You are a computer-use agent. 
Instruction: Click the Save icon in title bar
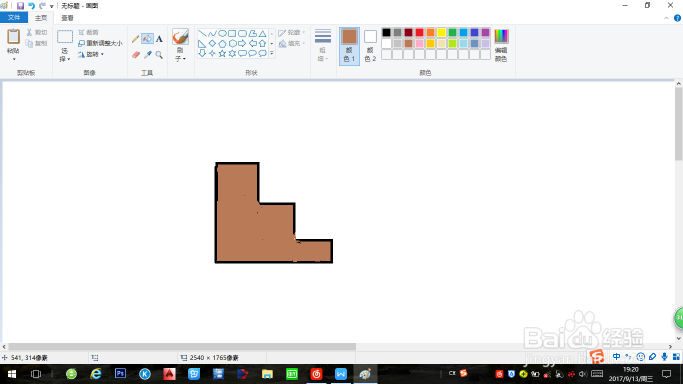point(20,6)
